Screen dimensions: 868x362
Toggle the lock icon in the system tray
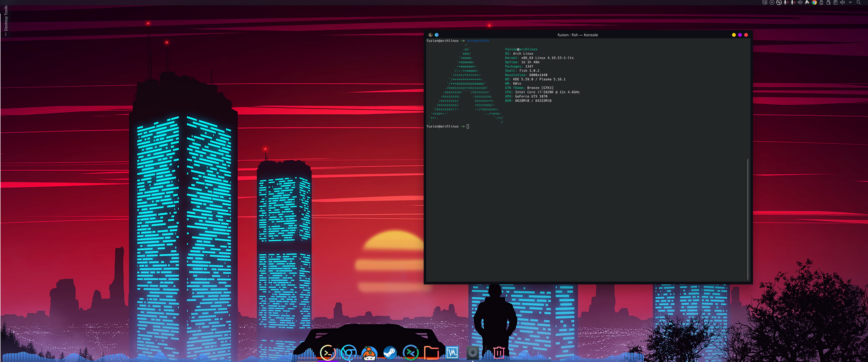coord(829,2)
